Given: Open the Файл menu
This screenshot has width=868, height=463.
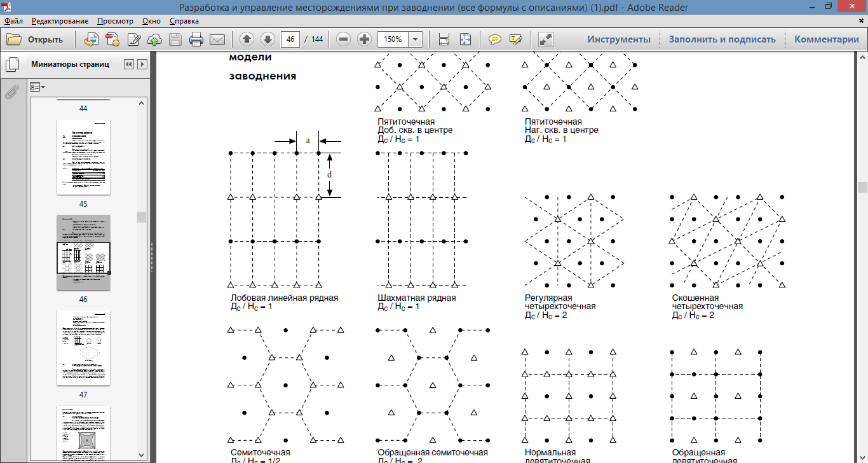Looking at the screenshot, I should 13,20.
